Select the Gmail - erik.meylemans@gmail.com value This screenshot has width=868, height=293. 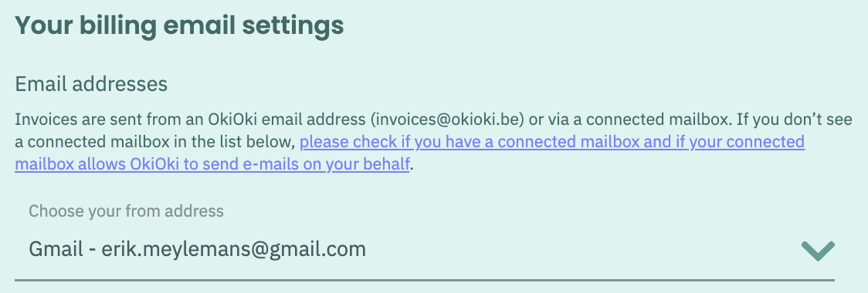[198, 249]
